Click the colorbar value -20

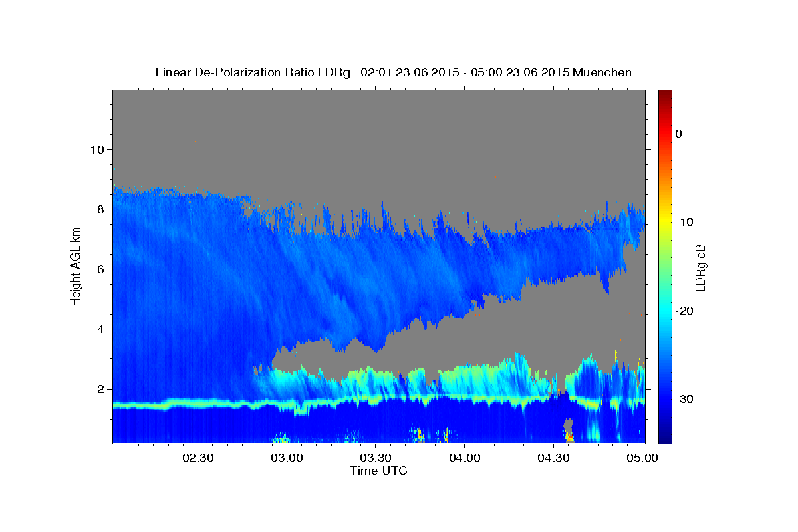coord(684,311)
